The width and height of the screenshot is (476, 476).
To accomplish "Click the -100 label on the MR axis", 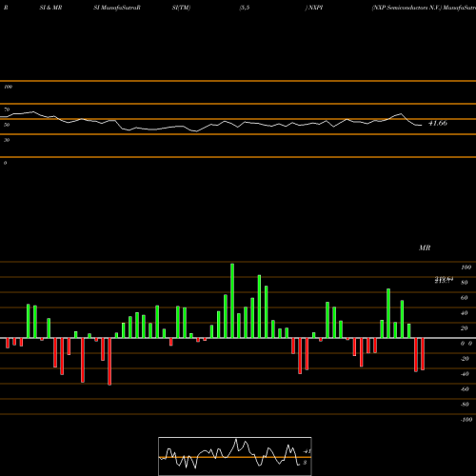I will pos(466,420).
